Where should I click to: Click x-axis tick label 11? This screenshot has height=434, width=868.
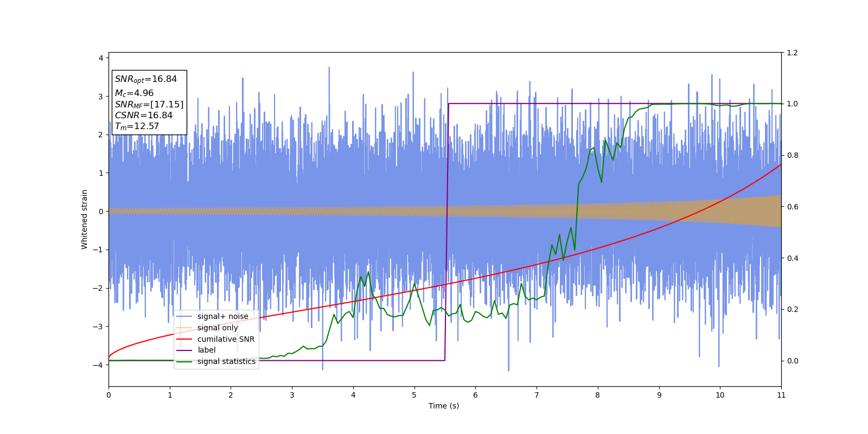click(x=781, y=395)
